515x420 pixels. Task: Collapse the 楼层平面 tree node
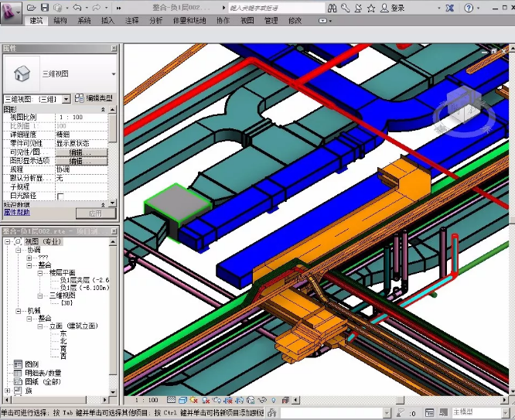click(x=40, y=273)
